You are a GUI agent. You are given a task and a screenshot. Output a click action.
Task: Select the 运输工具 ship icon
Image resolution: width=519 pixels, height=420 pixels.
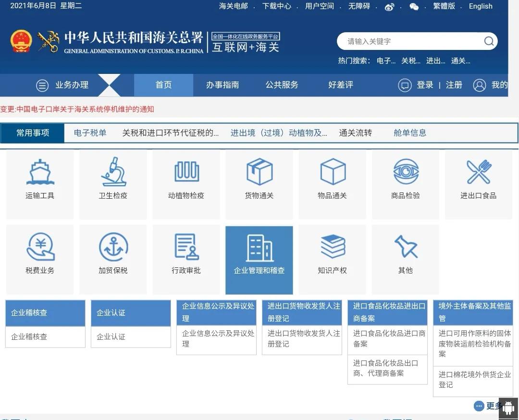pos(40,171)
